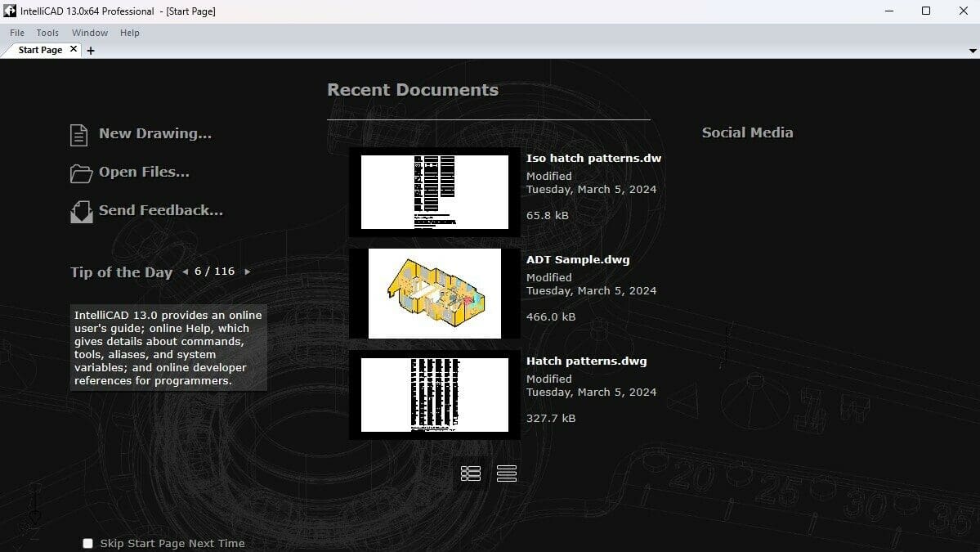
Task: Click the Recent Documents heading
Action: tap(413, 90)
